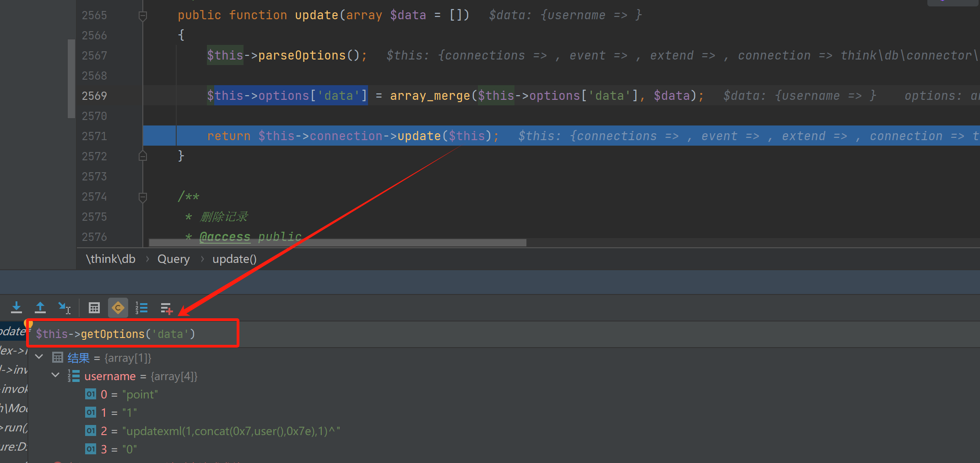Click the getOptions expression input field
This screenshot has height=463, width=980.
pyautogui.click(x=133, y=334)
